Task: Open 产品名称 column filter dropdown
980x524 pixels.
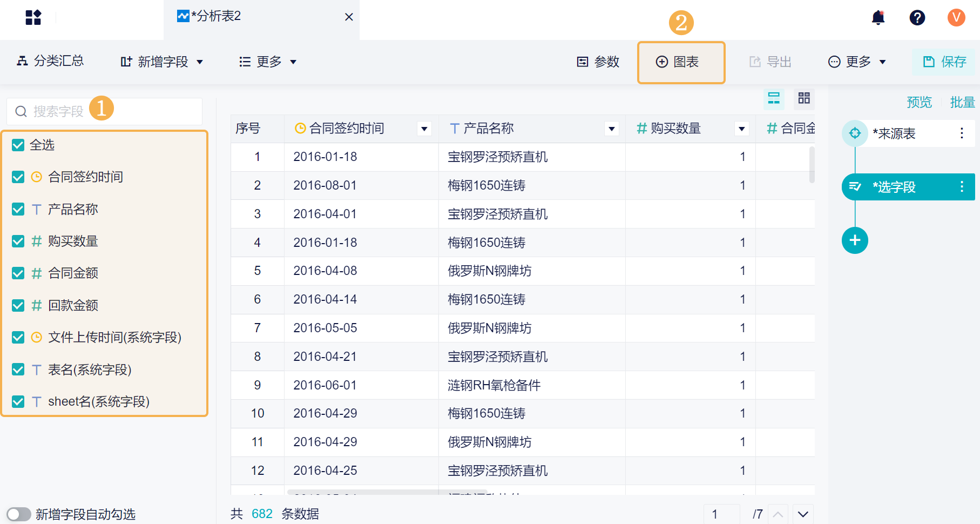Action: [x=612, y=129]
